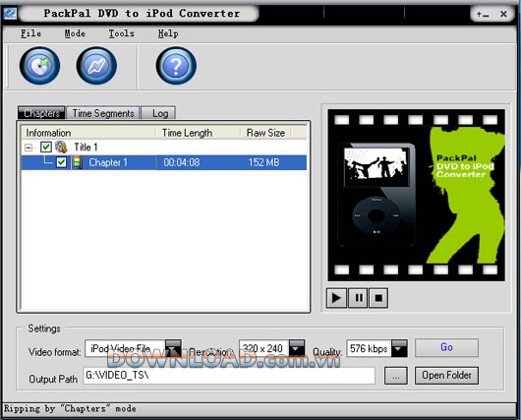521x420 pixels.
Task: Click the filmstrip icon beside Chapter 1
Action: point(77,162)
